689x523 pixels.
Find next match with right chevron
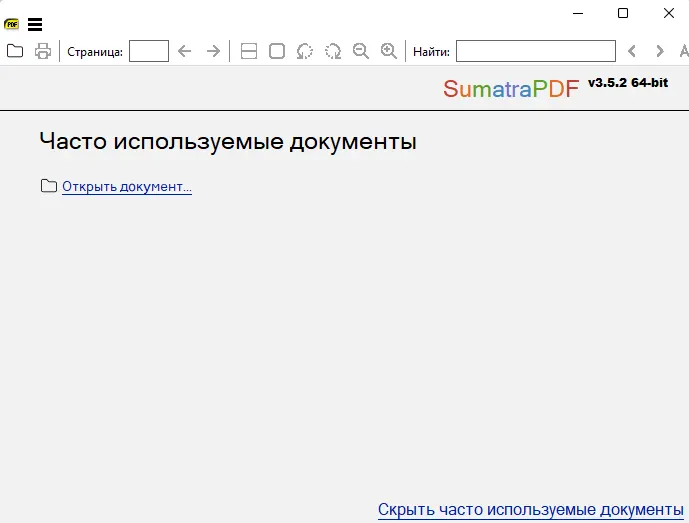(x=659, y=51)
